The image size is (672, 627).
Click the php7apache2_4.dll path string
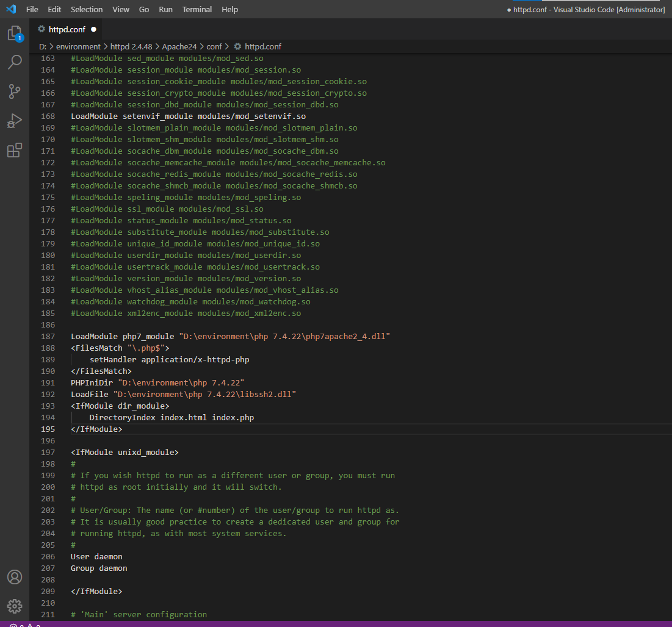tap(284, 337)
